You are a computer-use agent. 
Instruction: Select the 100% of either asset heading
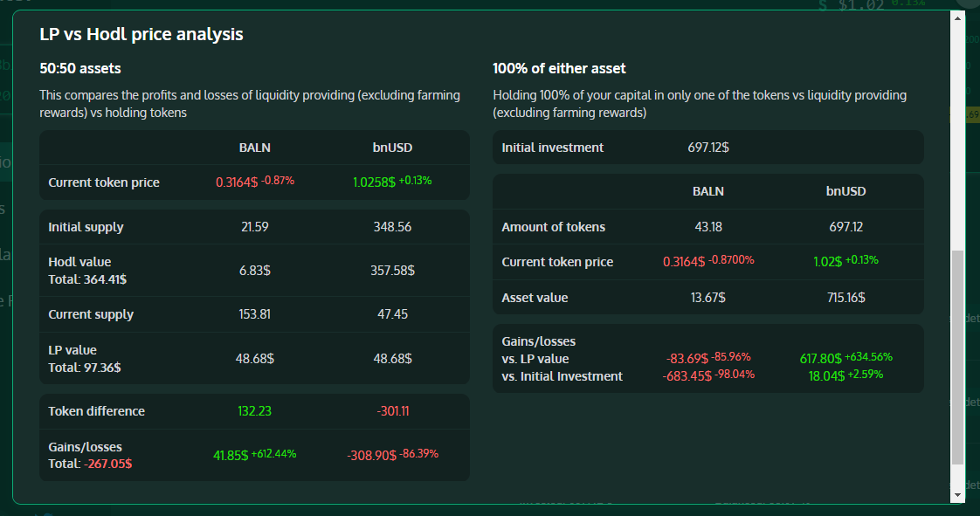559,68
